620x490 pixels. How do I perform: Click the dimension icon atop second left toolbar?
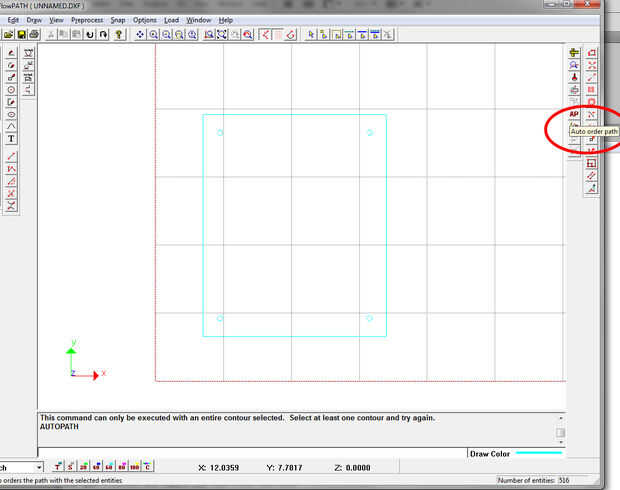28,53
